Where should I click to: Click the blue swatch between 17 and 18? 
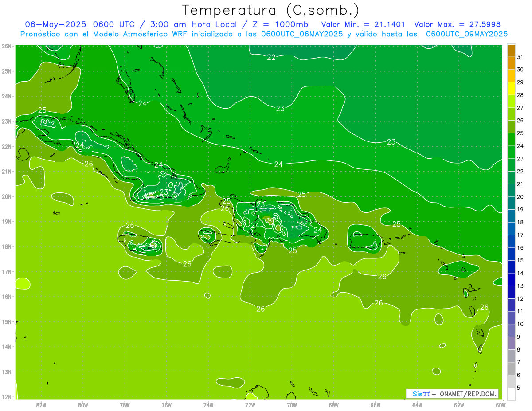(x=512, y=228)
